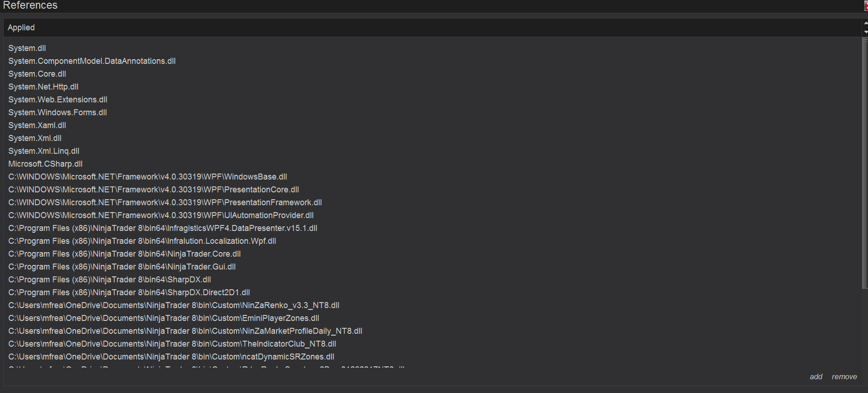This screenshot has height=393, width=868.
Task: Click the vertical scrollbar of the references list
Action: 865,163
